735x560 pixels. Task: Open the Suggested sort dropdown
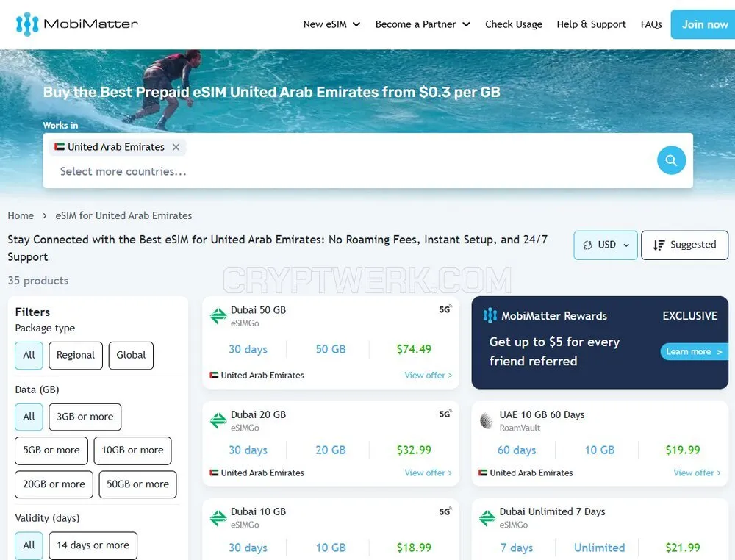(x=684, y=245)
